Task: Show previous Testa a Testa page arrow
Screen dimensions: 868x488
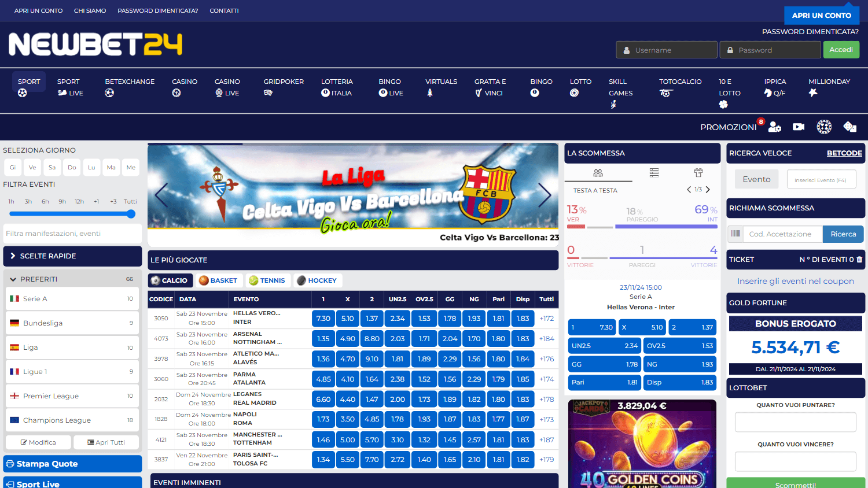Action: [x=689, y=190]
